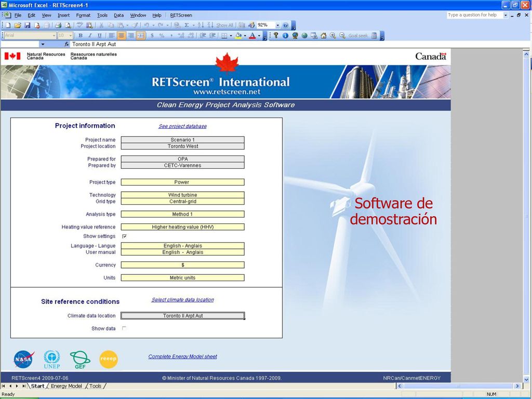Click the Show All toolbar button

click(224, 25)
